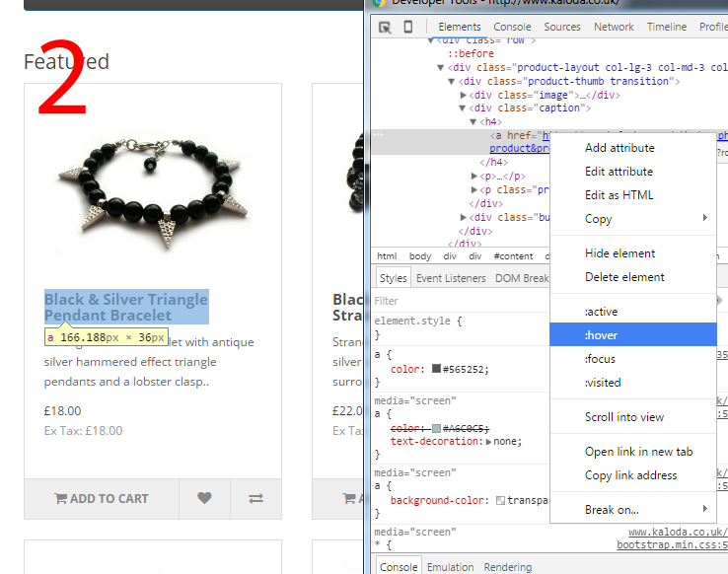728x574 pixels.
Task: Click the £18.00 price text
Action: [x=63, y=410]
